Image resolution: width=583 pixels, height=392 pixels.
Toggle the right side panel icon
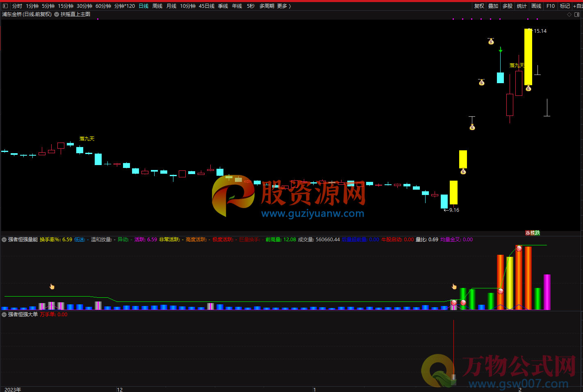pyautogui.click(x=577, y=14)
